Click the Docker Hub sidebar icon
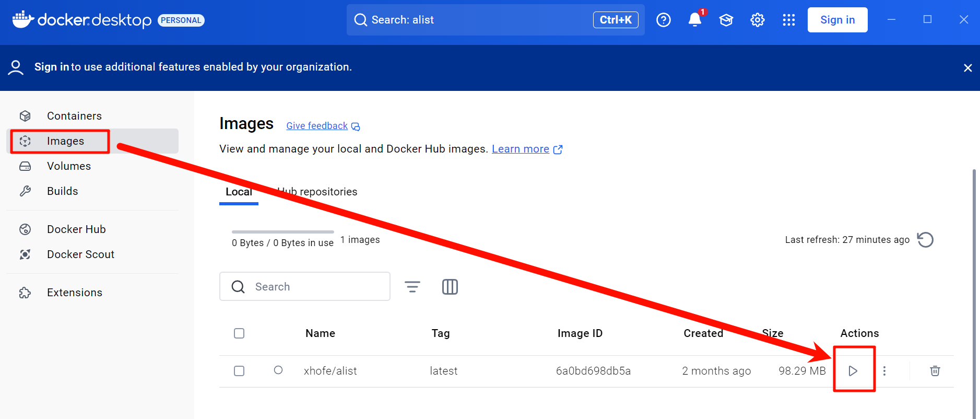Viewport: 980px width, 419px height. (x=25, y=229)
